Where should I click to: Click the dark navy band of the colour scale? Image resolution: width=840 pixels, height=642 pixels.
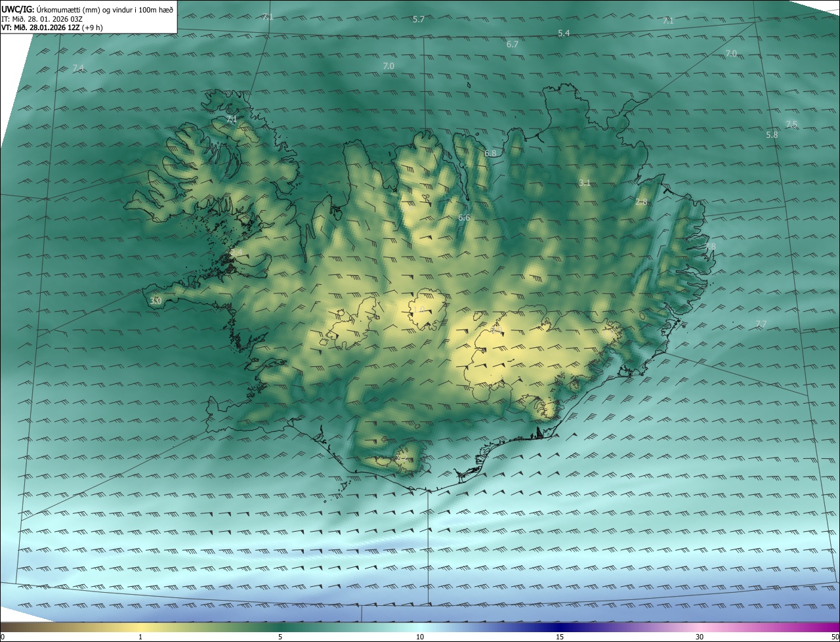(560, 627)
